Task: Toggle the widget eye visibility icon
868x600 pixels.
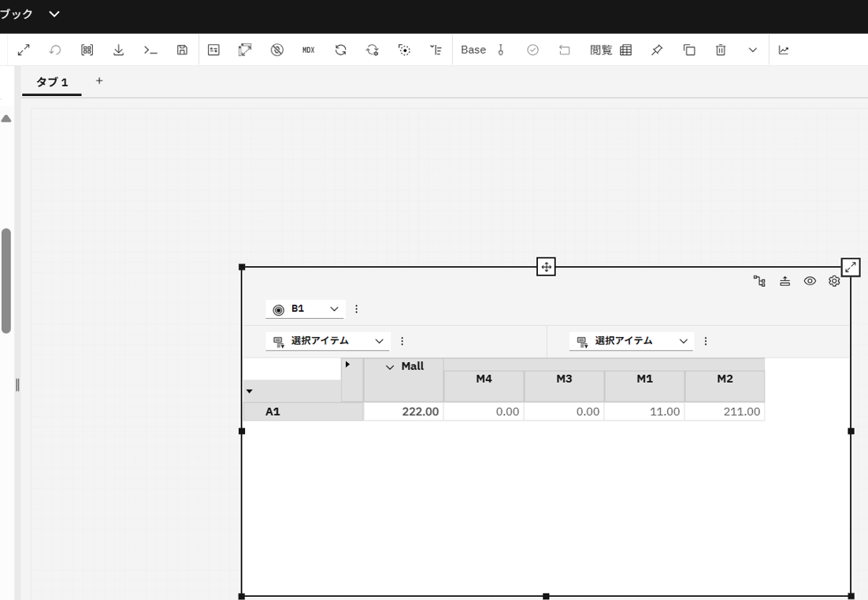Action: pyautogui.click(x=810, y=281)
